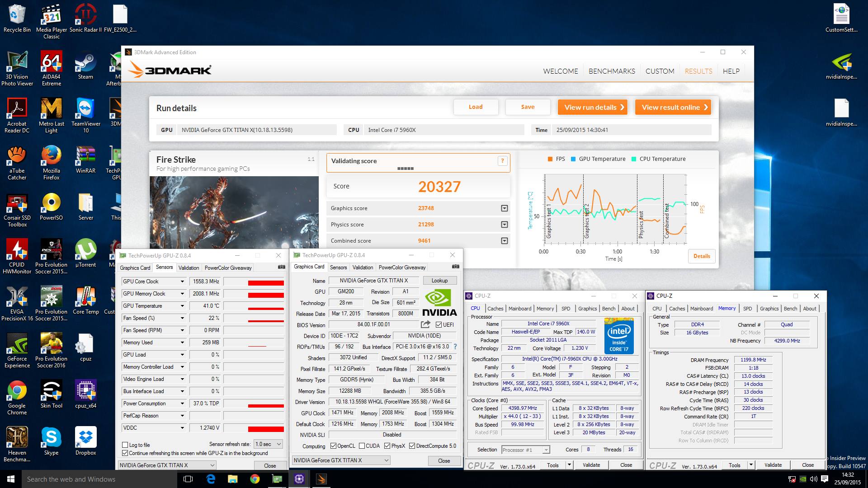Launch EVGA PrecisionX 16 shortcut
868x488 pixels.
coord(17,304)
